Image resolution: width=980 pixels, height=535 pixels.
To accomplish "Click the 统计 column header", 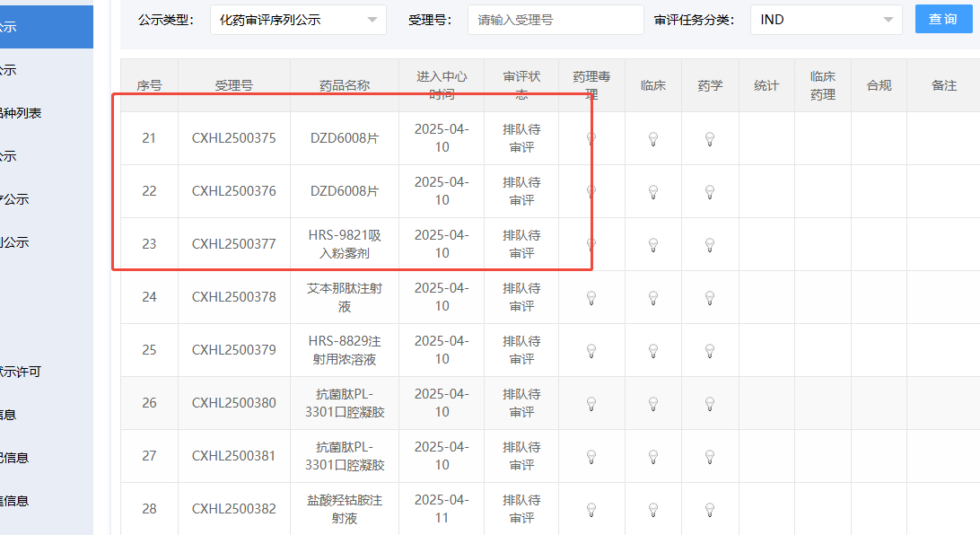I will [x=766, y=85].
